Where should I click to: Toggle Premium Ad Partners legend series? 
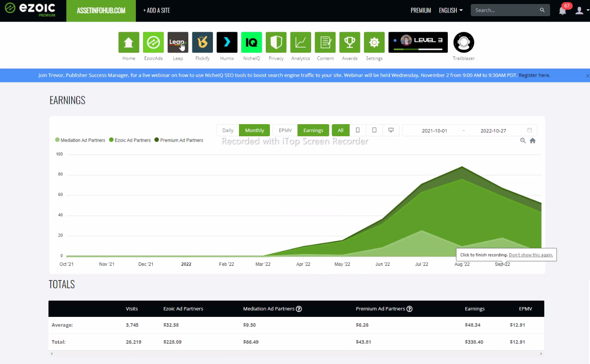click(x=179, y=140)
